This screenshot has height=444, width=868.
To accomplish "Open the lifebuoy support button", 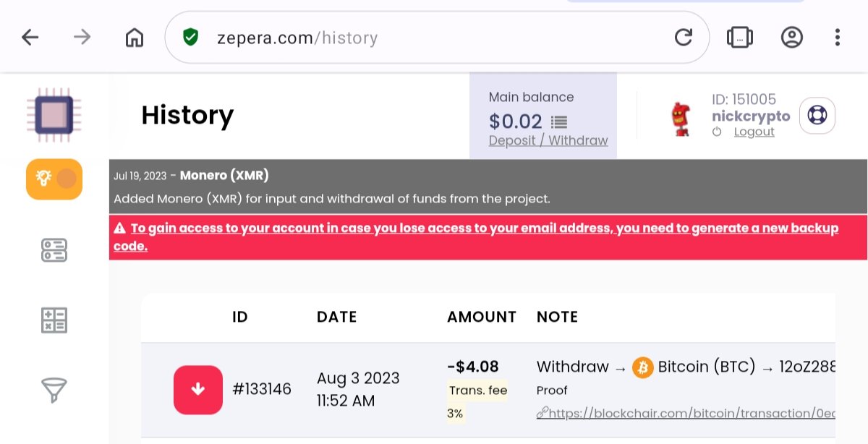I will 817,116.
